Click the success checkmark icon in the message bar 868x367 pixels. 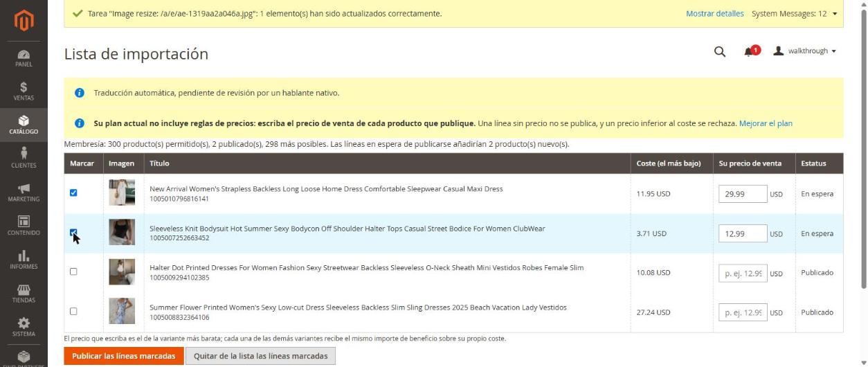[78, 13]
